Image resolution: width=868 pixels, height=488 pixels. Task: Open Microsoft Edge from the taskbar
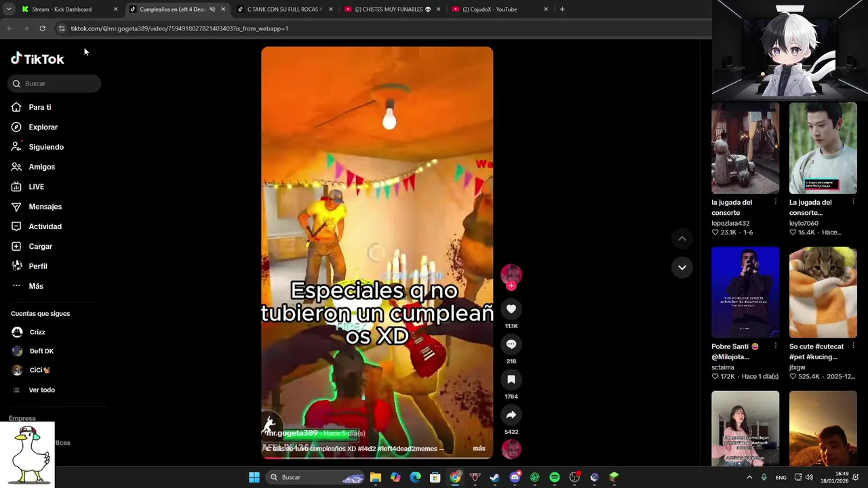coord(415,477)
